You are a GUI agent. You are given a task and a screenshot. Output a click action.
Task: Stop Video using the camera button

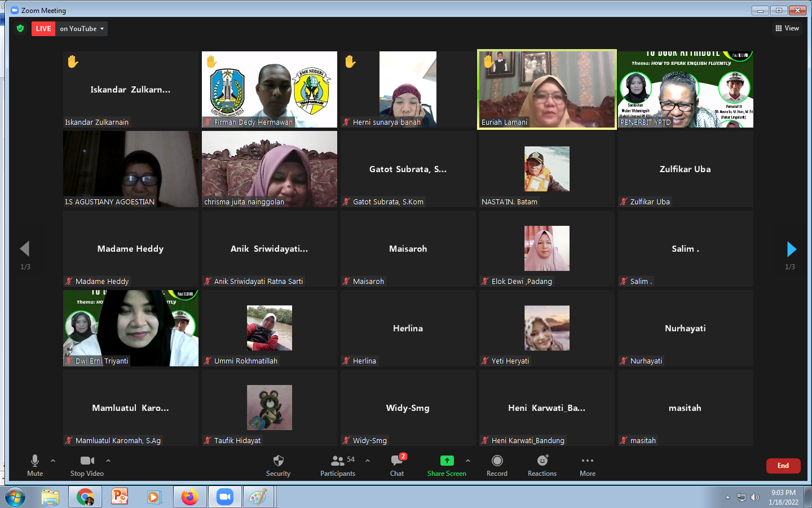point(87,466)
